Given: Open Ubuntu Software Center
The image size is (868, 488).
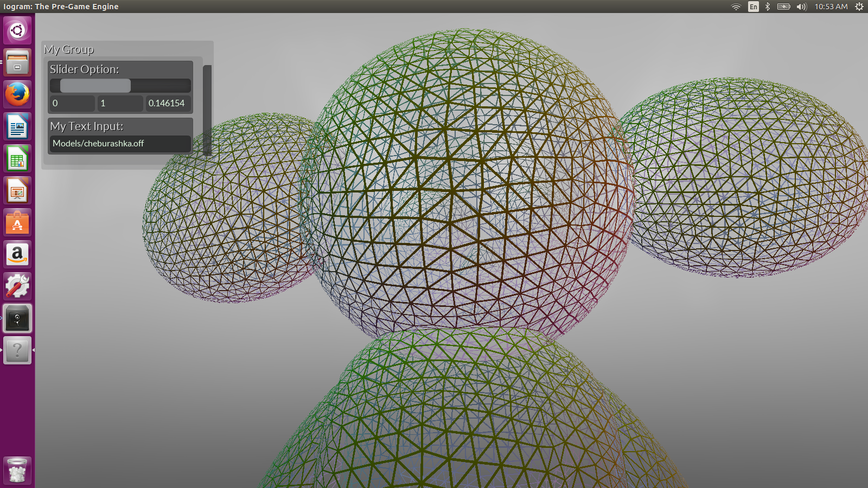Looking at the screenshot, I should click(17, 223).
